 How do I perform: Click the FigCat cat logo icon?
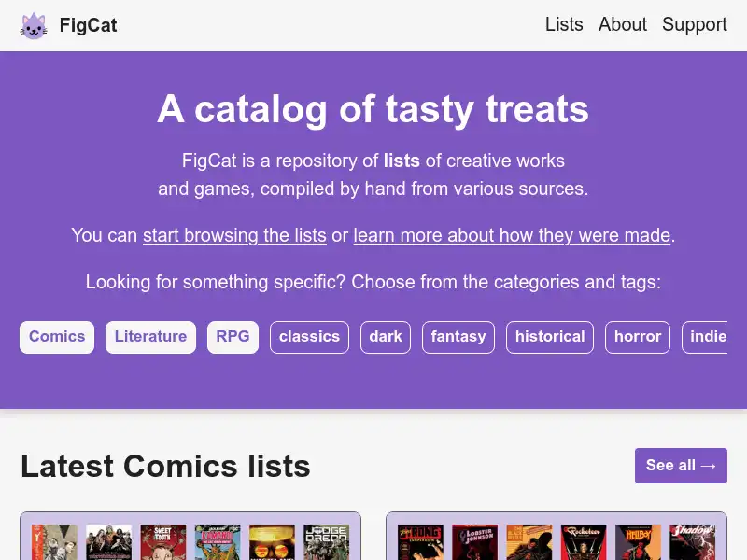click(x=34, y=25)
